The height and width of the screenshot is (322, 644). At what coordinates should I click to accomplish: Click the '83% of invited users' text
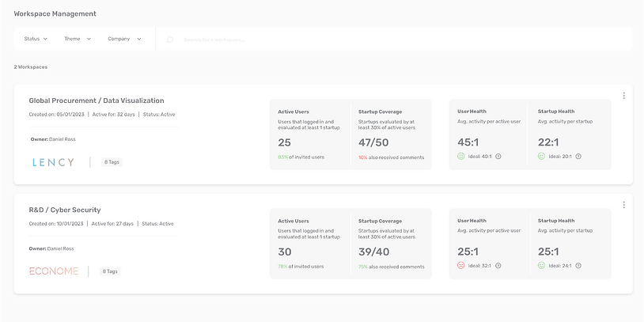301,157
